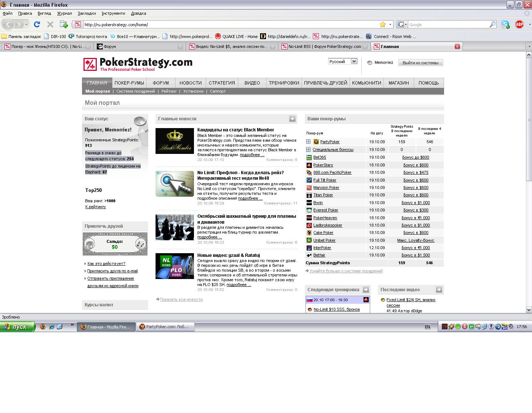Image resolution: width=532 pixels, height=413 pixels.
Task: Click the Узнайте больше о системе поощрений link
Action: [x=346, y=271]
